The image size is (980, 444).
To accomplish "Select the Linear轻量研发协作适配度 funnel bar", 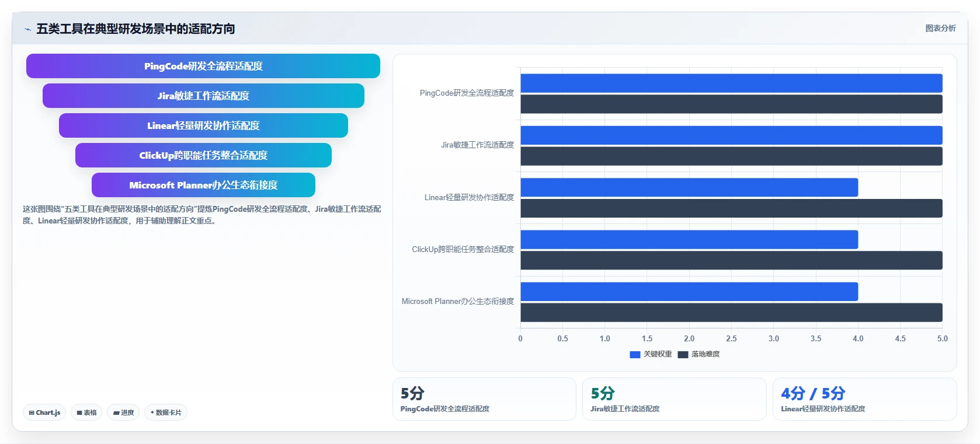I will point(203,125).
